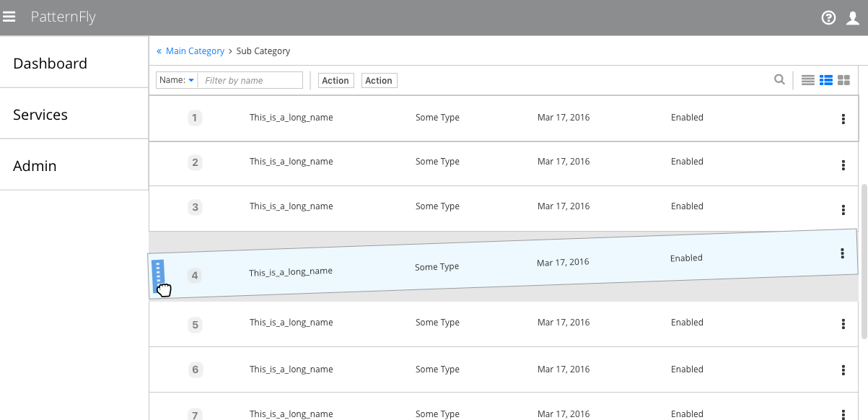The image size is (868, 420).
Task: Switch to card view icon
Action: click(843, 80)
